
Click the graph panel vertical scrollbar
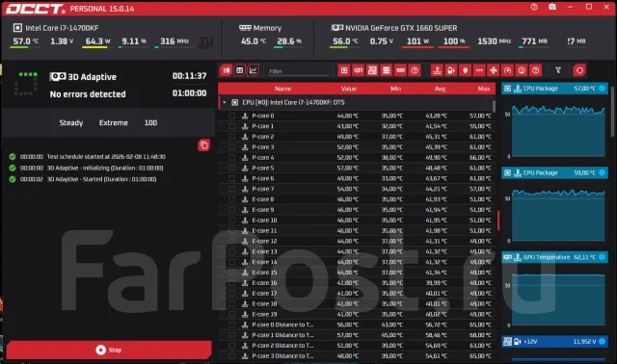612,112
